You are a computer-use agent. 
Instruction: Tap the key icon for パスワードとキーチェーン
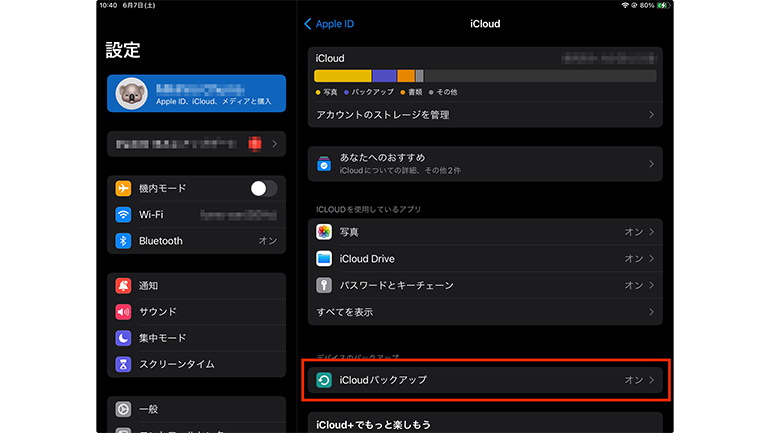tap(324, 285)
